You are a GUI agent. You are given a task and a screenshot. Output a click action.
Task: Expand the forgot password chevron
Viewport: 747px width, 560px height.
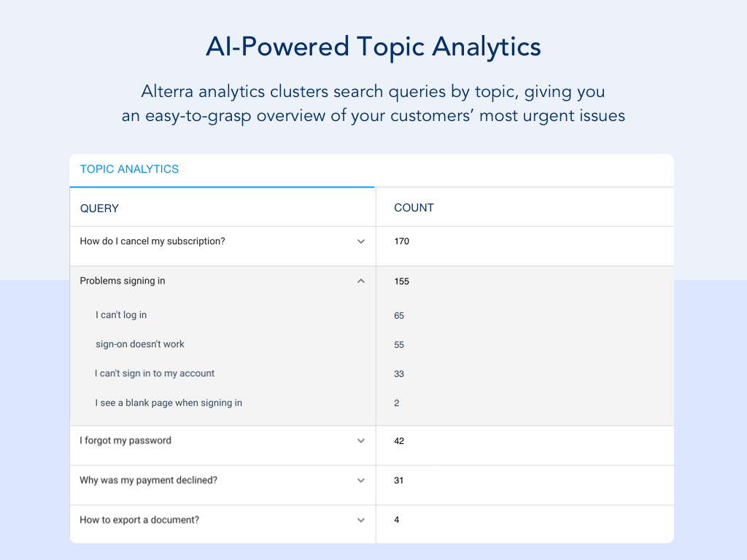tap(360, 440)
